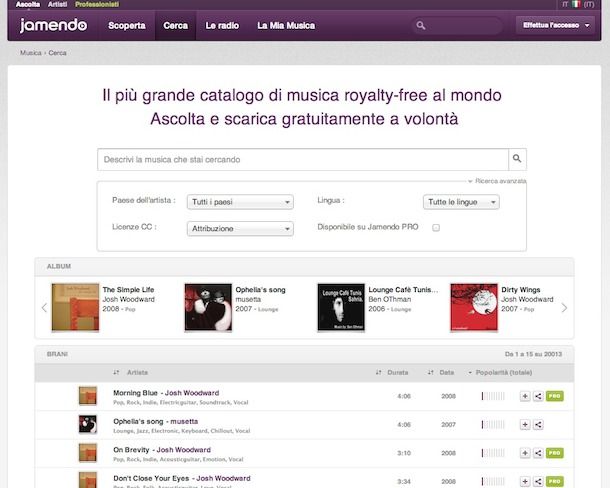This screenshot has height=488, width=610.
Task: Switch to the Professionisti top tab
Action: (97, 4)
